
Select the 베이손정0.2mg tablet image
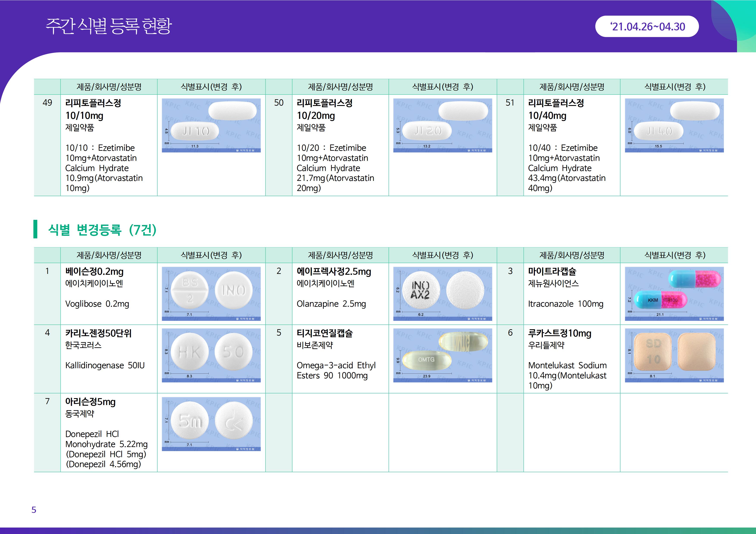[x=211, y=293]
